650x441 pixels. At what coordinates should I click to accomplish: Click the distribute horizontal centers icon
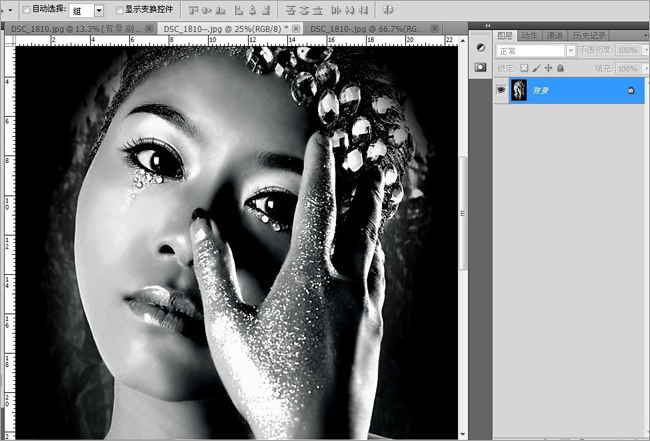click(x=349, y=10)
